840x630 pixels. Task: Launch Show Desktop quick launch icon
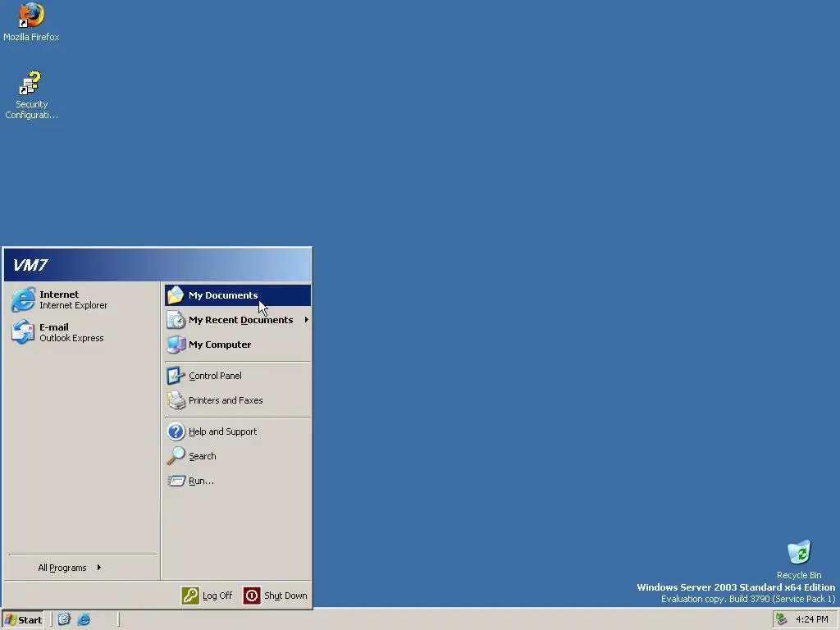64,619
